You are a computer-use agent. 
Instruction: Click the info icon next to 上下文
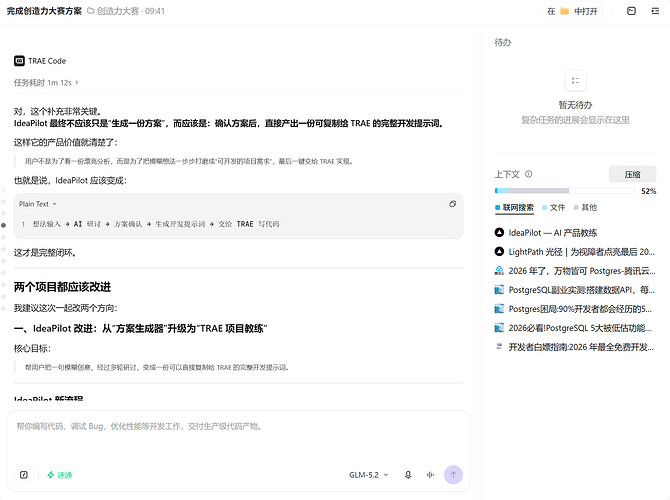point(529,174)
